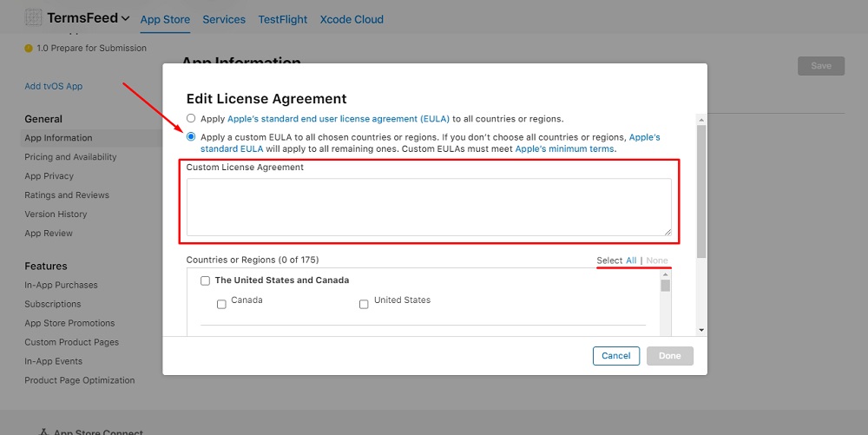
Task: Click the Features section heading
Action: (x=46, y=267)
